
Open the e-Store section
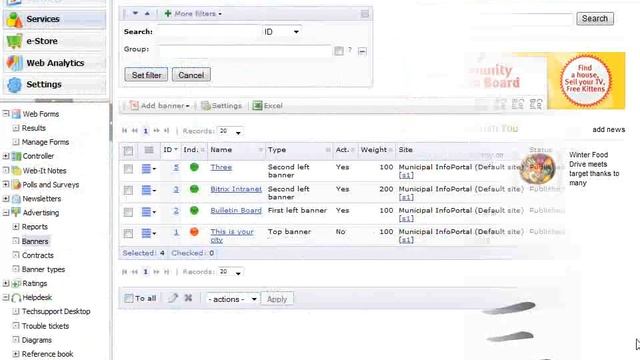54,41
